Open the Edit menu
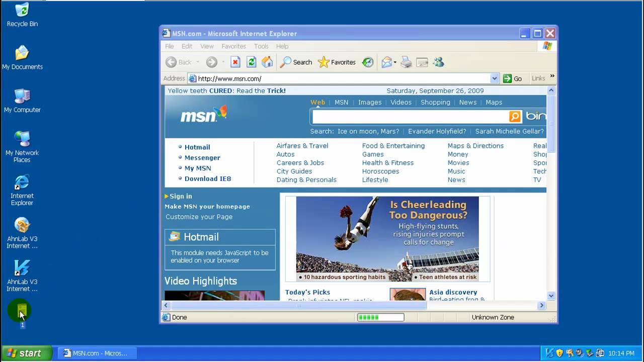The width and height of the screenshot is (644, 362). point(187,46)
